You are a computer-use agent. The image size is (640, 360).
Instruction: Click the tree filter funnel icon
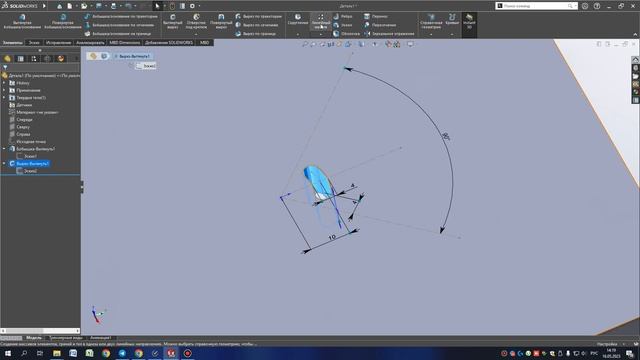[5, 67]
